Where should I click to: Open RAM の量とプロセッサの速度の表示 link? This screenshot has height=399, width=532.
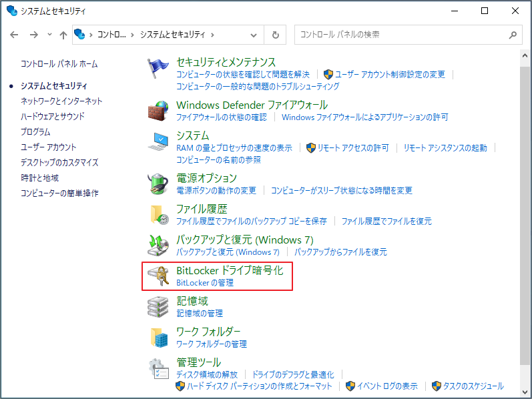(x=234, y=148)
